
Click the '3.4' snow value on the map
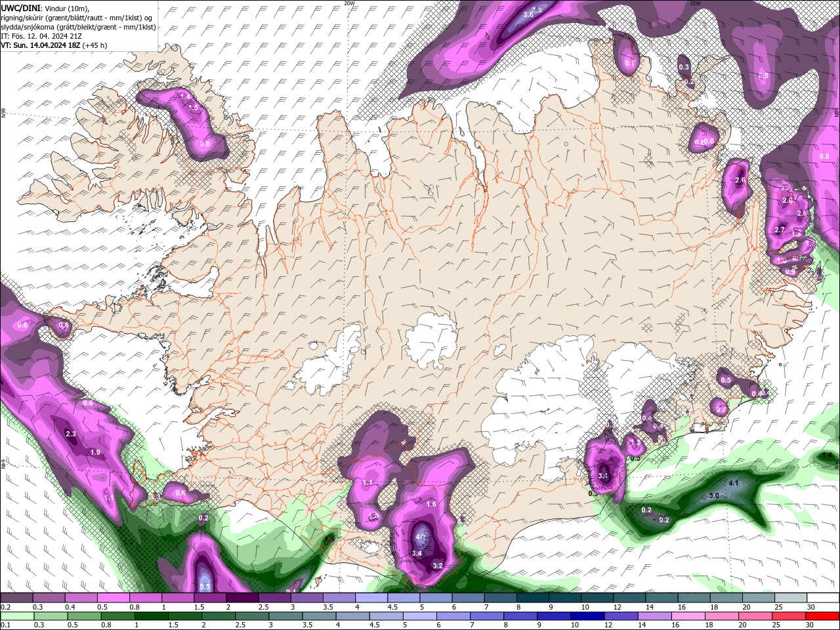[x=417, y=553]
